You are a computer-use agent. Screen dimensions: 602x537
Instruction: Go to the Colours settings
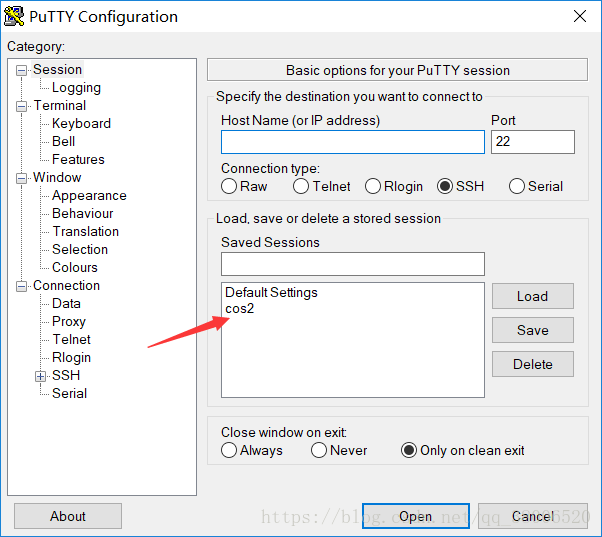point(75,268)
